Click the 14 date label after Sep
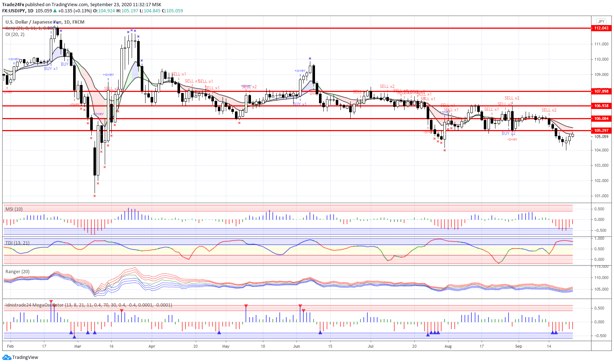The height and width of the screenshot is (364, 614). pos(549,346)
